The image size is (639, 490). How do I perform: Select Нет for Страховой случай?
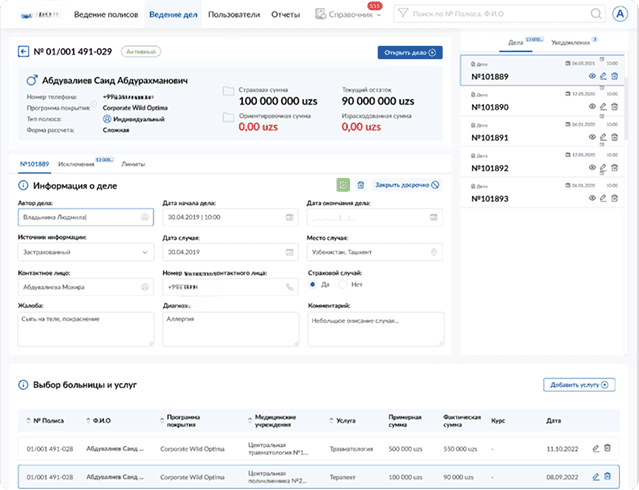pyautogui.click(x=343, y=285)
